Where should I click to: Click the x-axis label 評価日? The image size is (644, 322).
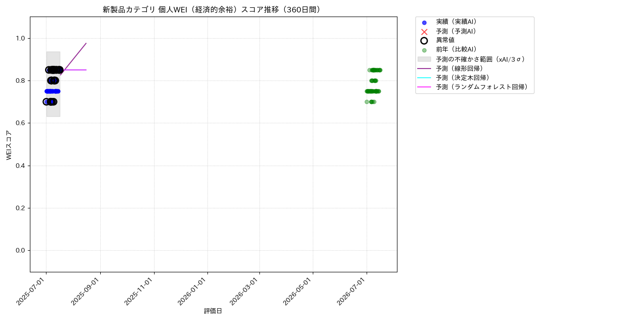(x=213, y=311)
